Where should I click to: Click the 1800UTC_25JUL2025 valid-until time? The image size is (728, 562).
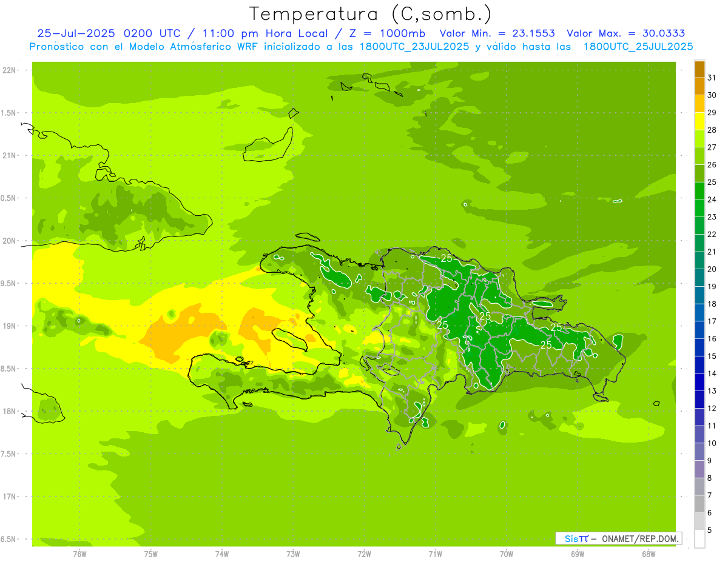[x=638, y=47]
